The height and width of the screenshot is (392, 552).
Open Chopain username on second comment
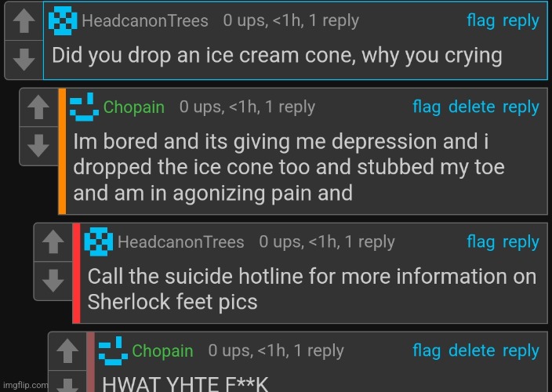click(134, 107)
